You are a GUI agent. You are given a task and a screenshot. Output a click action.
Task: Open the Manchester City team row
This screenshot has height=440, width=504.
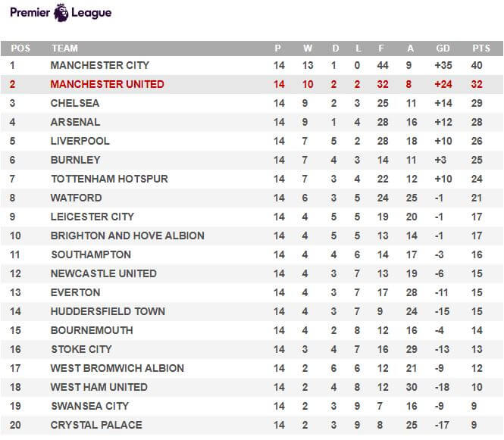[x=252, y=66]
